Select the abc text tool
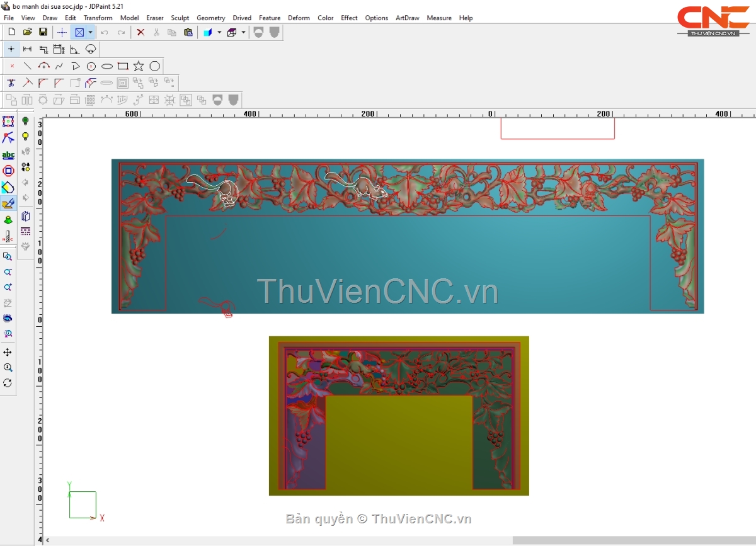This screenshot has height=546, width=756. point(8,154)
